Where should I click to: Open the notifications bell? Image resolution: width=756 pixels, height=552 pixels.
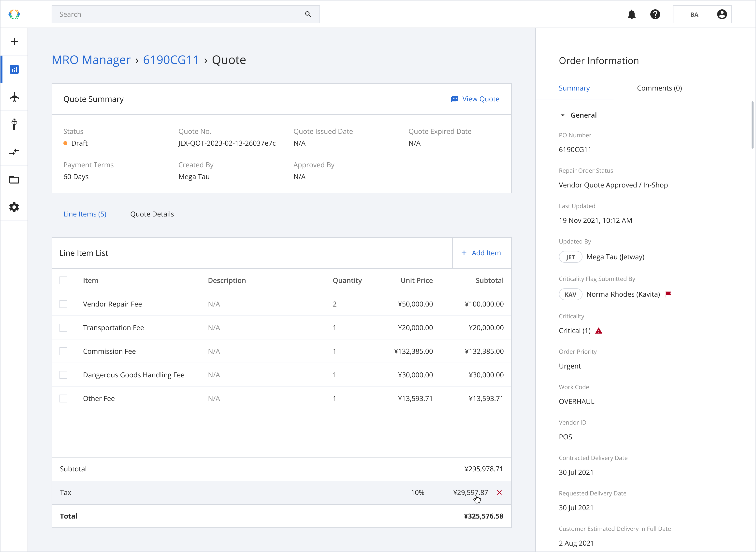pos(631,14)
